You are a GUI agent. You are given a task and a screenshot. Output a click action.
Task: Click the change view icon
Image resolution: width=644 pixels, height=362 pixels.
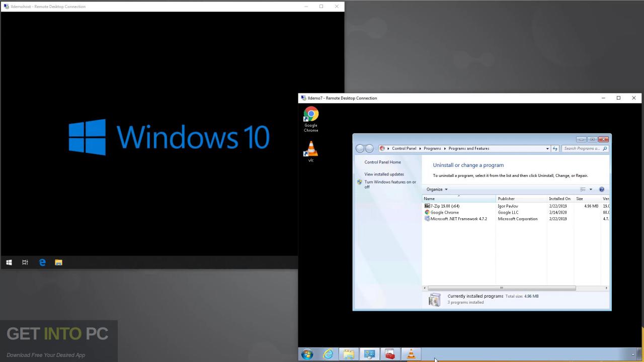[x=583, y=190]
